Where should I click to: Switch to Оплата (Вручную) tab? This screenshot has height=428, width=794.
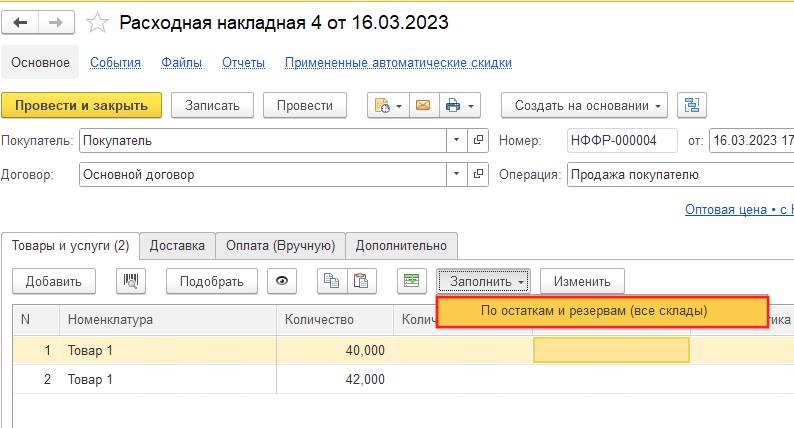click(x=281, y=246)
